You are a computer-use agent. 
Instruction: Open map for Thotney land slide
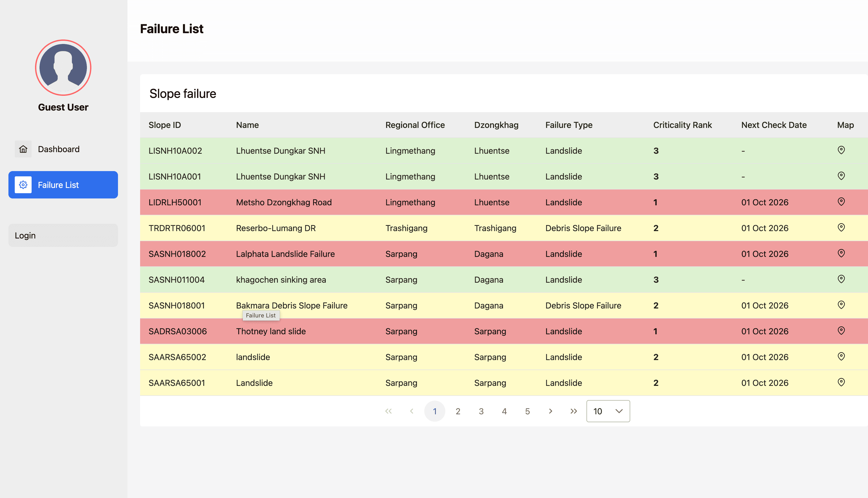click(841, 331)
